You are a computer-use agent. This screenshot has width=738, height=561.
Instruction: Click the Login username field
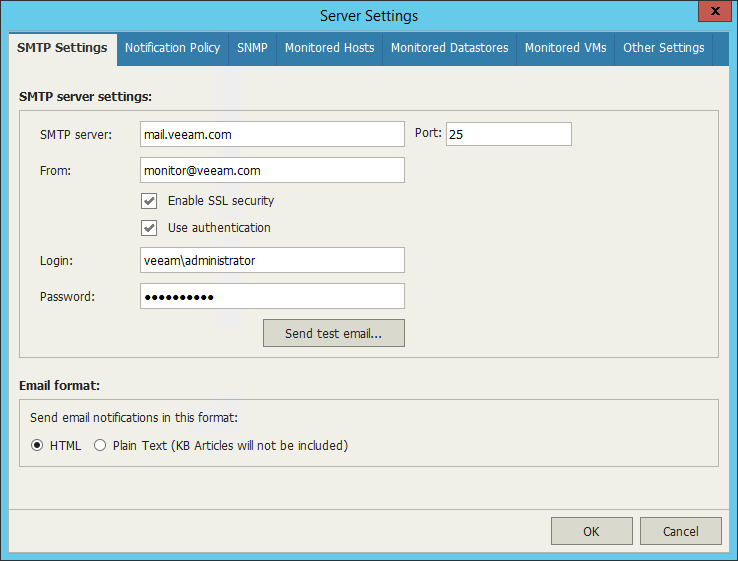[272, 260]
